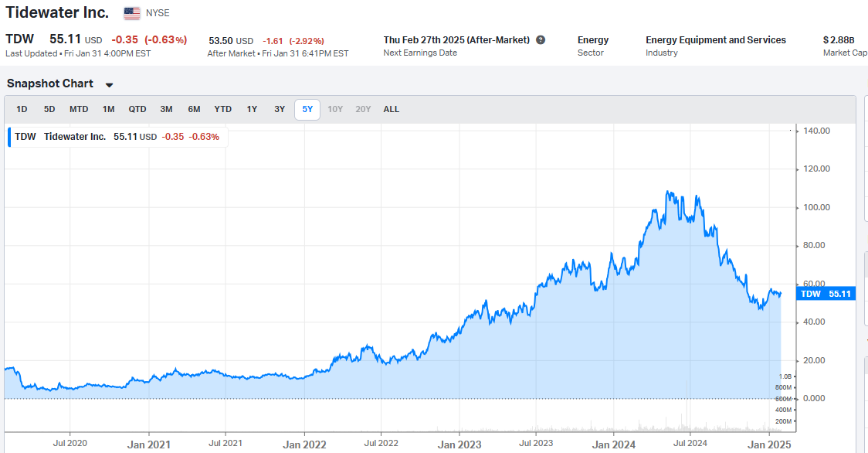
Task: Click the Jan 2022 x-axis label
Action: pyautogui.click(x=304, y=444)
